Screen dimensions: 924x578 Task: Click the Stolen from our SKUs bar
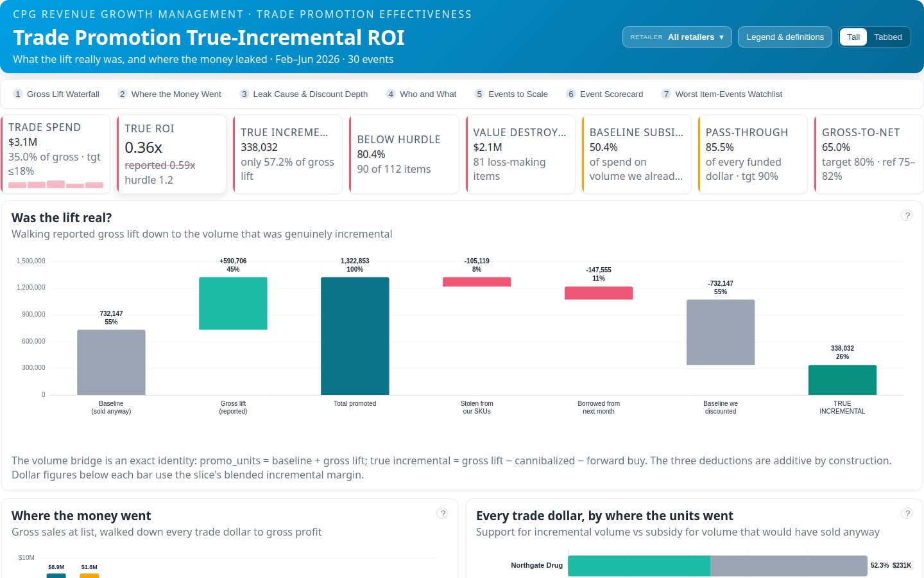pyautogui.click(x=477, y=282)
